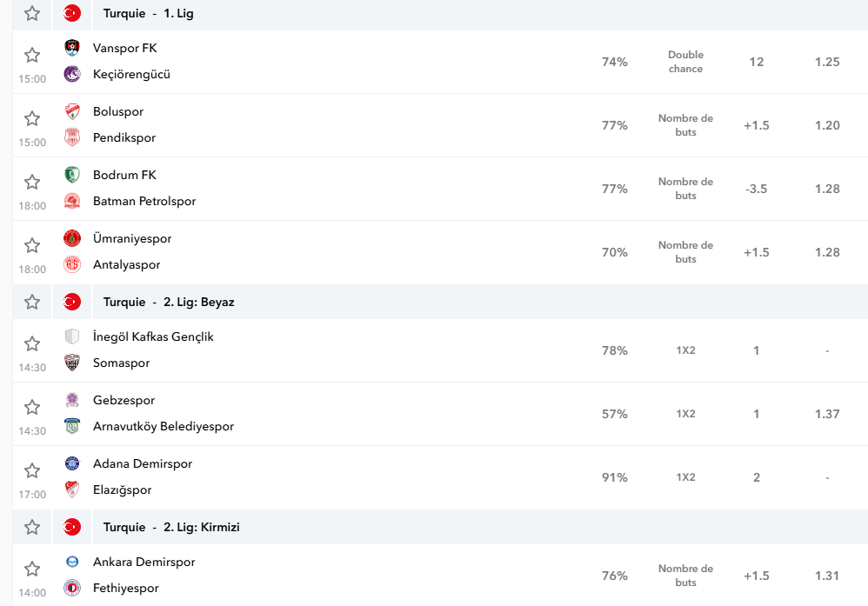Toggle favorite star for Turquie 1. Lig
This screenshot has height=606, width=868.
coord(32,13)
